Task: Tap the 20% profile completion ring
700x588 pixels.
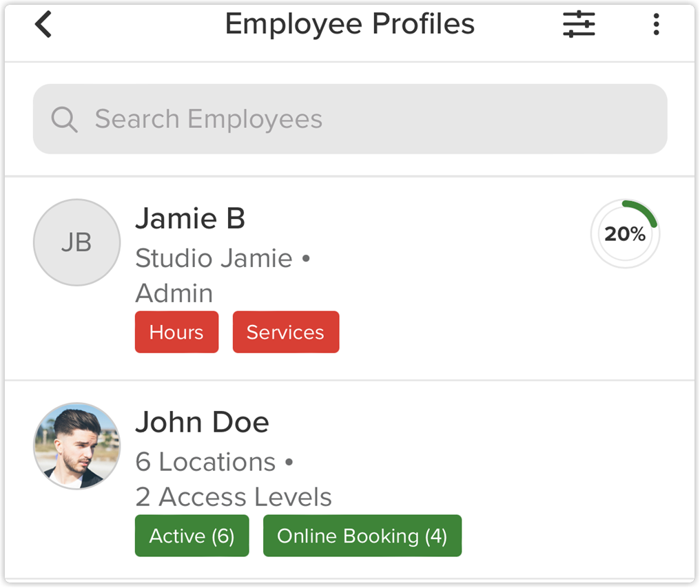Action: click(x=625, y=234)
